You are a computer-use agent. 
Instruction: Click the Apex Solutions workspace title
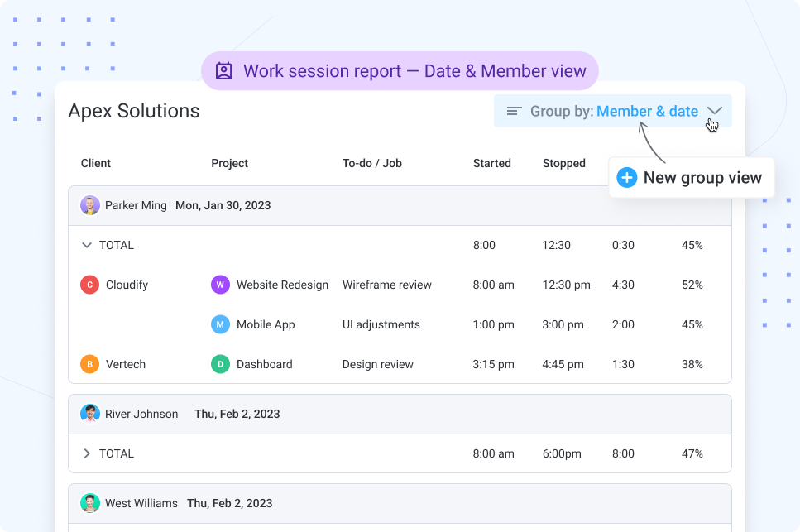pos(134,111)
